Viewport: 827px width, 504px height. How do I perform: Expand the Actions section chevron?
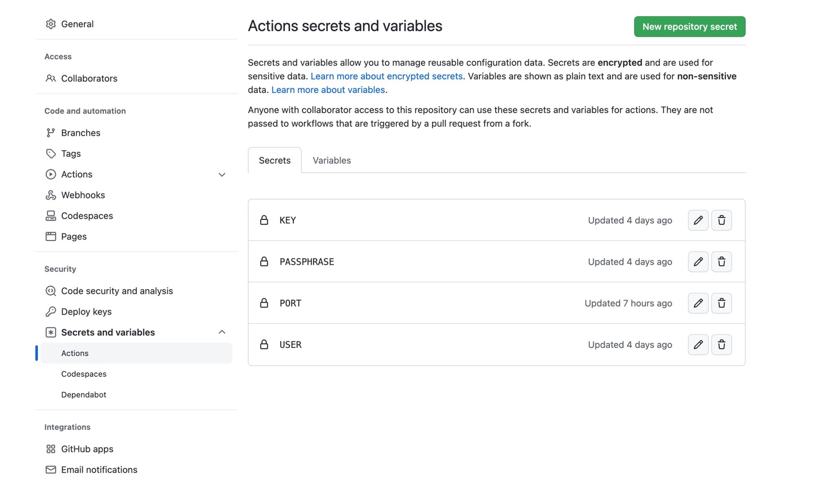pyautogui.click(x=222, y=174)
